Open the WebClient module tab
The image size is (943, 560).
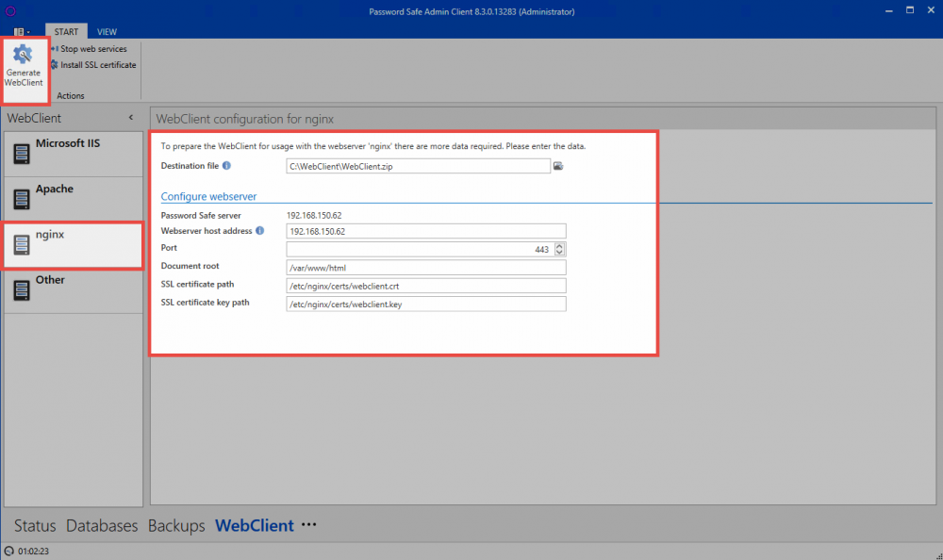point(255,526)
